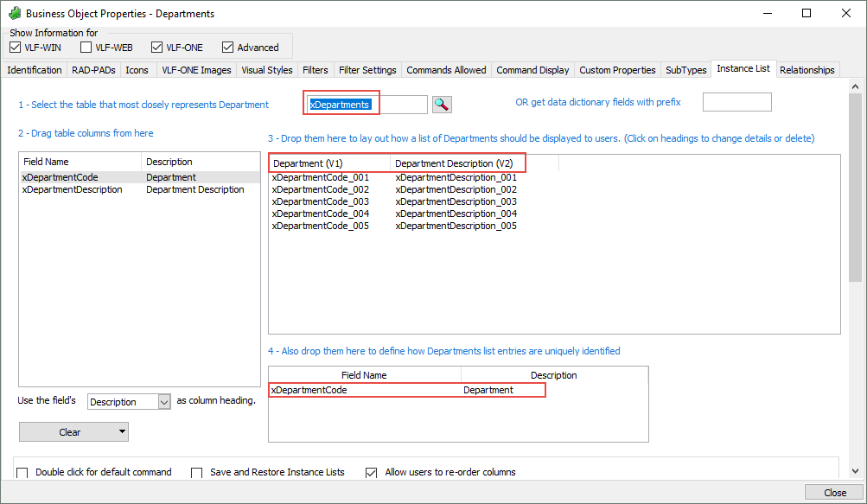Click the xDepartments table name field
Viewport: 867px width, 504px height.
point(367,105)
